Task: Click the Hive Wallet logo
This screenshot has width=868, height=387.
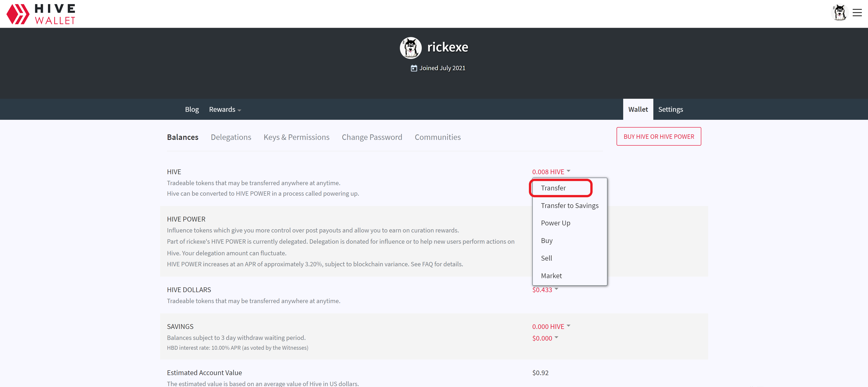Action: [41, 14]
